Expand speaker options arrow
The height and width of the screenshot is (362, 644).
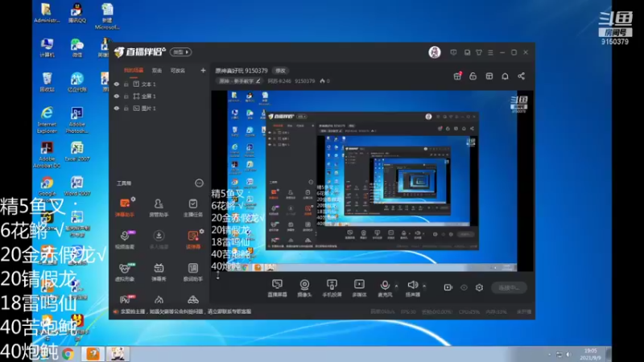424,286
